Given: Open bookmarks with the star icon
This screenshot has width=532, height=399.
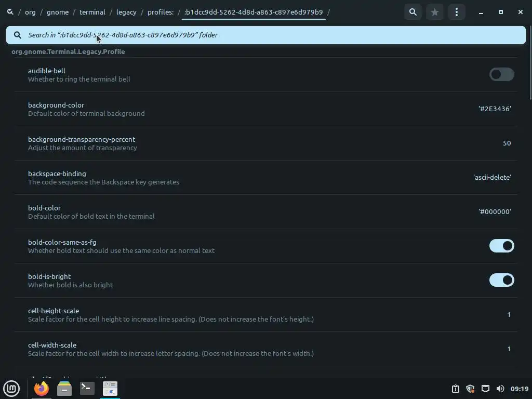Looking at the screenshot, I should 435,12.
